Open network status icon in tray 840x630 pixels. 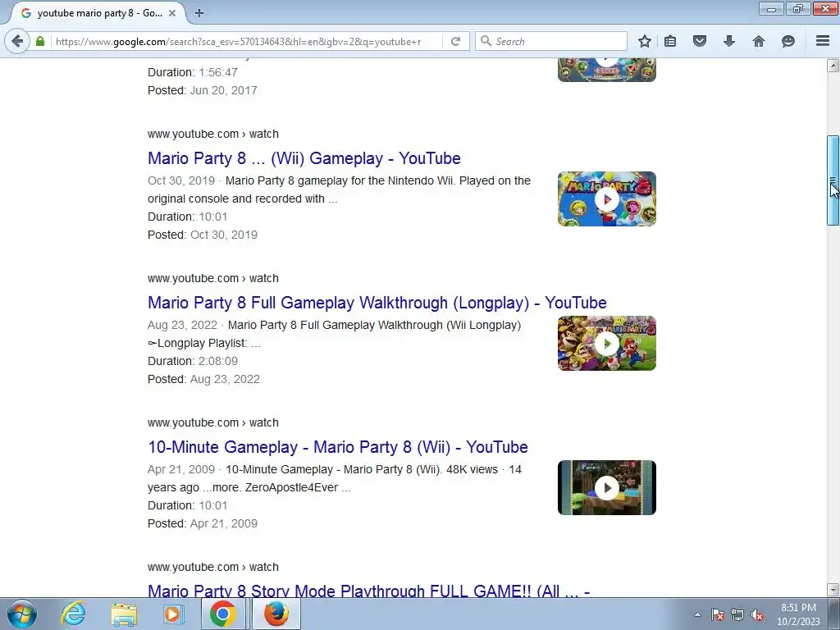(x=737, y=614)
